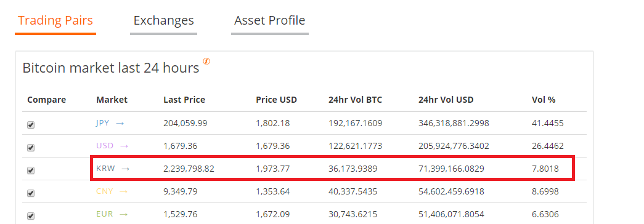Open the Asset Profile tab
The image size is (644, 224).
[270, 20]
